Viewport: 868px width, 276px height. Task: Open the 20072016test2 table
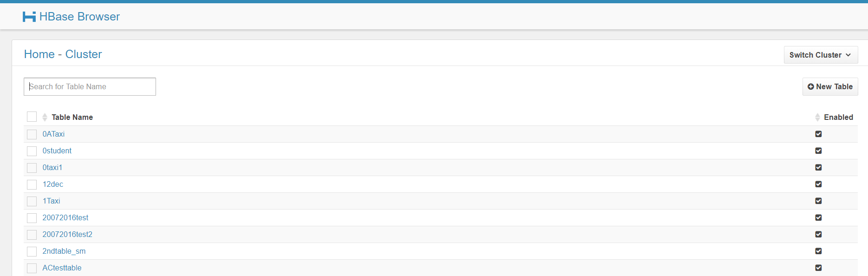pos(67,234)
